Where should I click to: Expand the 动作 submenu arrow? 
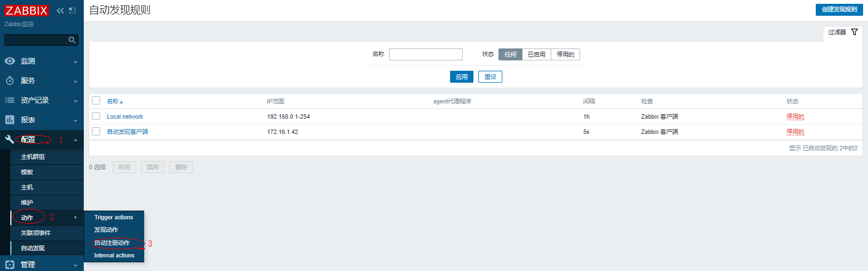76,218
